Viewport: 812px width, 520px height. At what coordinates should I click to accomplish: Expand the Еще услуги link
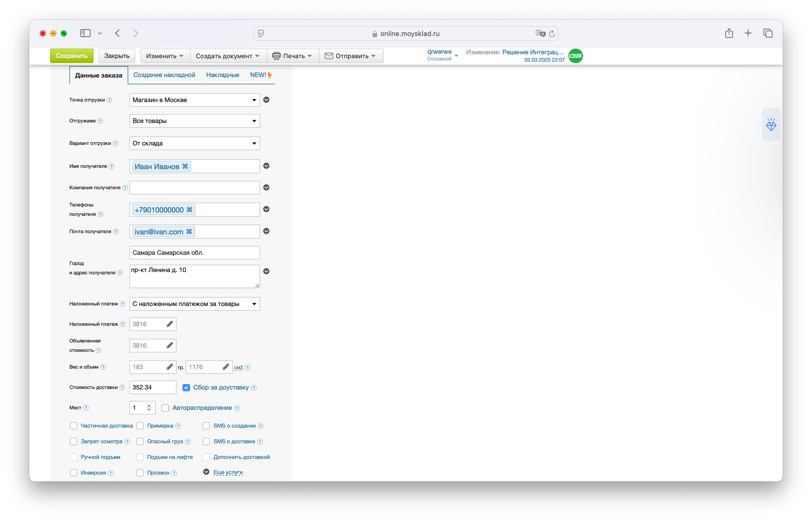[228, 472]
